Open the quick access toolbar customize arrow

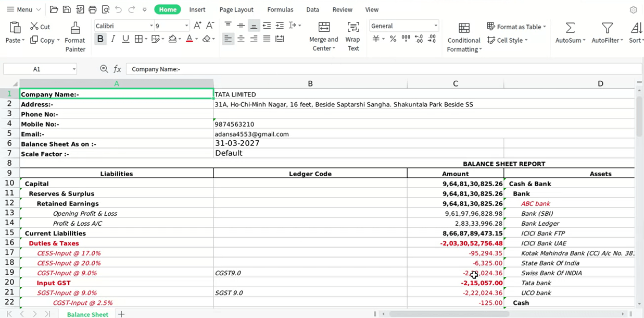point(144,9)
